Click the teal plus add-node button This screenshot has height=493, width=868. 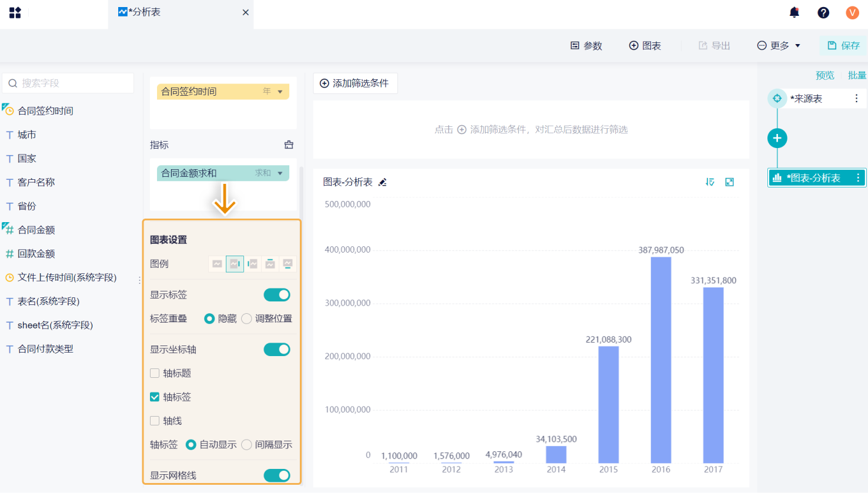[777, 138]
